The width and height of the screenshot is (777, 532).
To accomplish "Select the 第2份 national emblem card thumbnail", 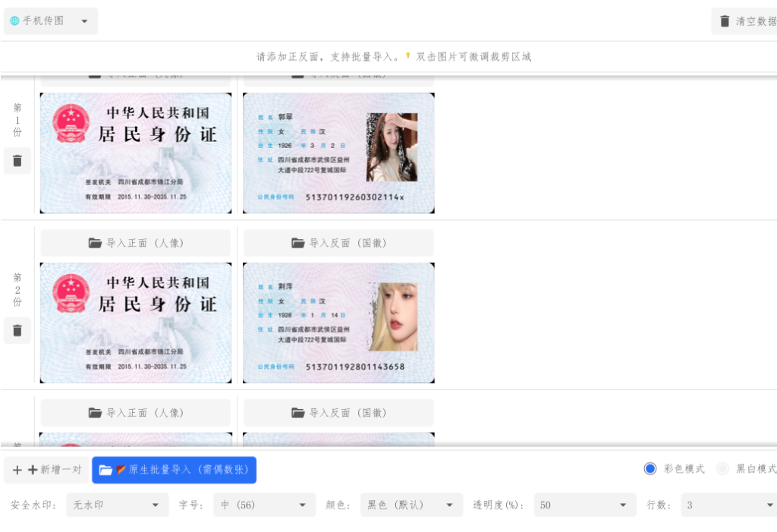I will (136, 323).
